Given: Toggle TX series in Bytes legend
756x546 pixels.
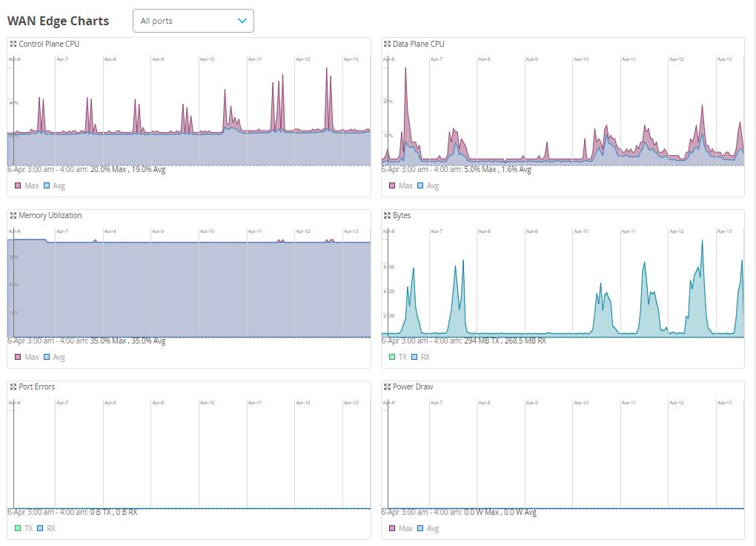Looking at the screenshot, I should (x=398, y=357).
